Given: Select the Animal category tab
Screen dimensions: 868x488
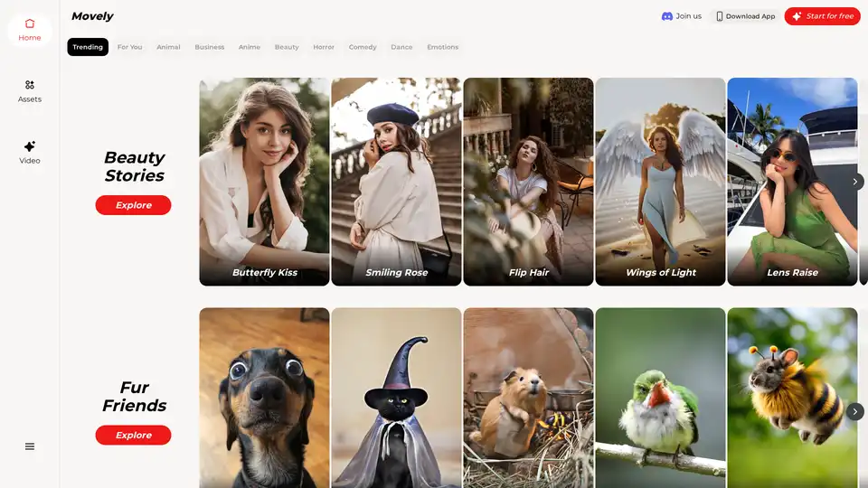Looking at the screenshot, I should (168, 47).
